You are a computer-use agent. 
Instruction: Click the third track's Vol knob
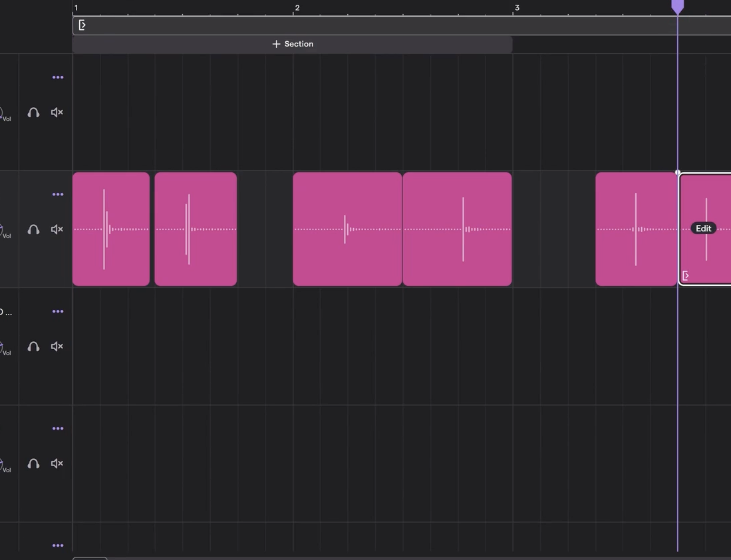(x=1, y=347)
